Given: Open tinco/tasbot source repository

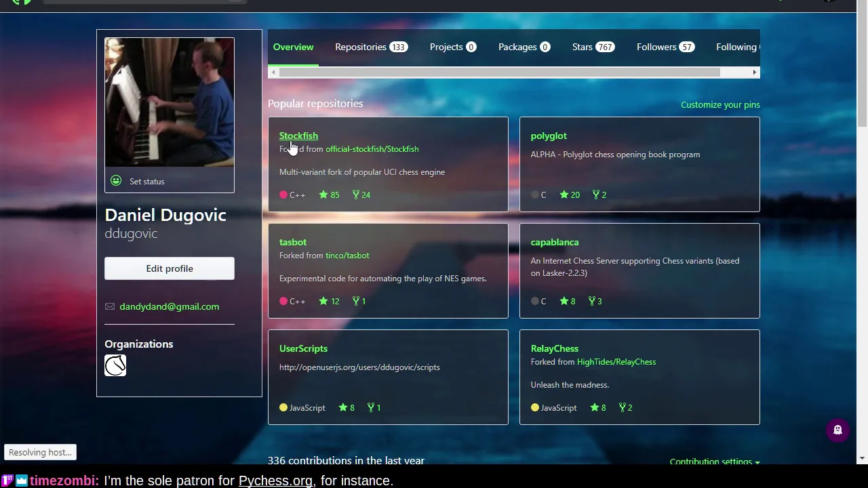Looking at the screenshot, I should point(347,256).
